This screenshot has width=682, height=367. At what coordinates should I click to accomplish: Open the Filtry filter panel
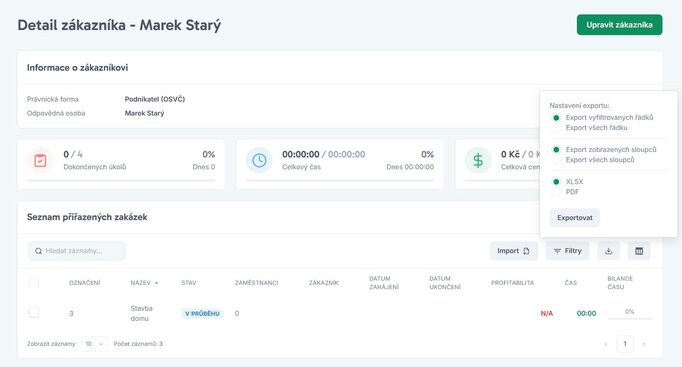568,251
